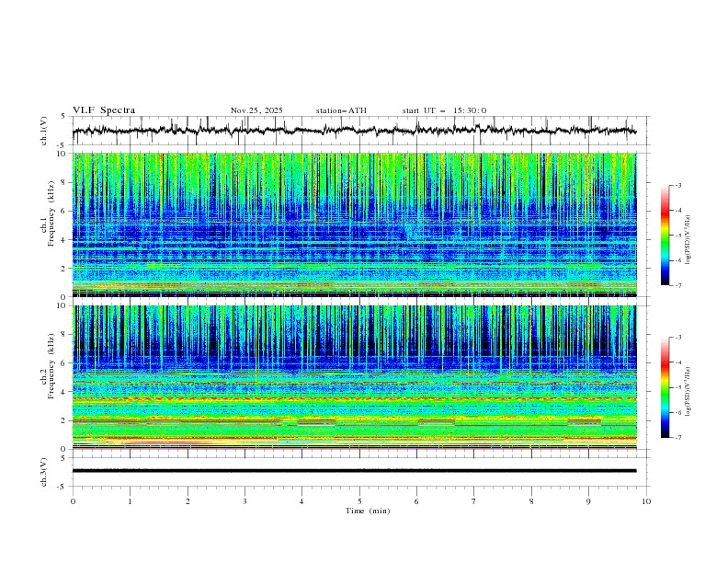Click the 'start UT = 15:30:0' label
Screen dimensions: 728x563
pos(444,110)
